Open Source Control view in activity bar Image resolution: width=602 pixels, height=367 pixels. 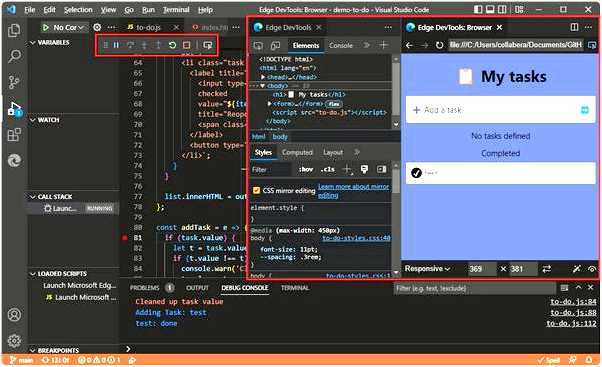pyautogui.click(x=14, y=82)
